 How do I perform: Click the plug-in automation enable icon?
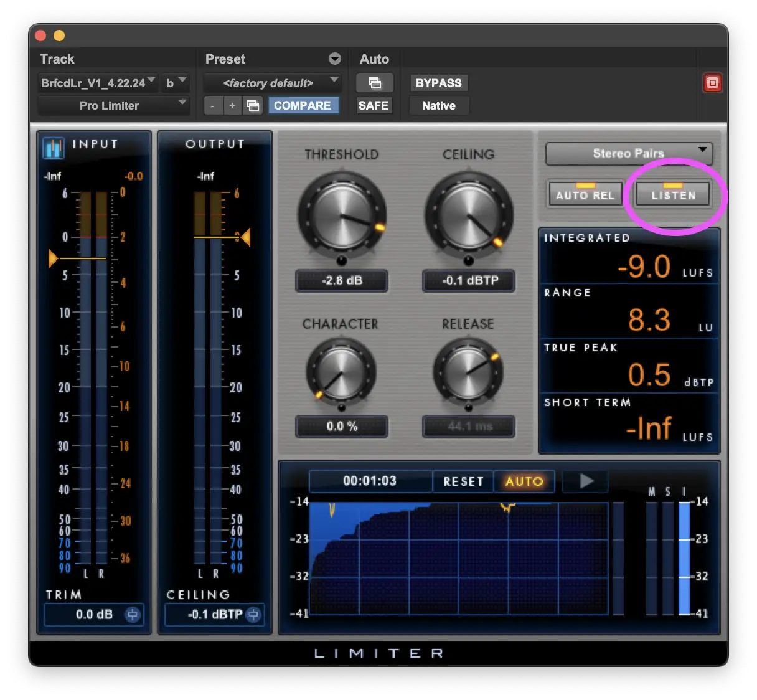click(x=374, y=83)
